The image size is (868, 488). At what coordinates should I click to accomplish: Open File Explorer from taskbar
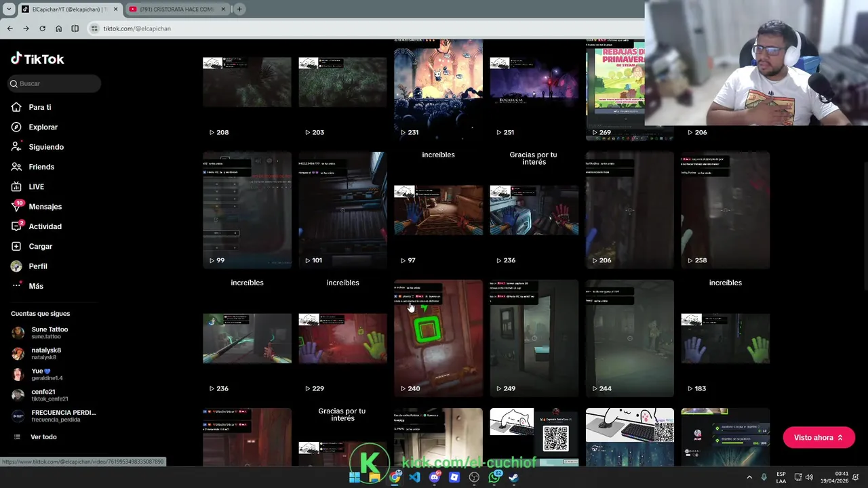pos(374,477)
